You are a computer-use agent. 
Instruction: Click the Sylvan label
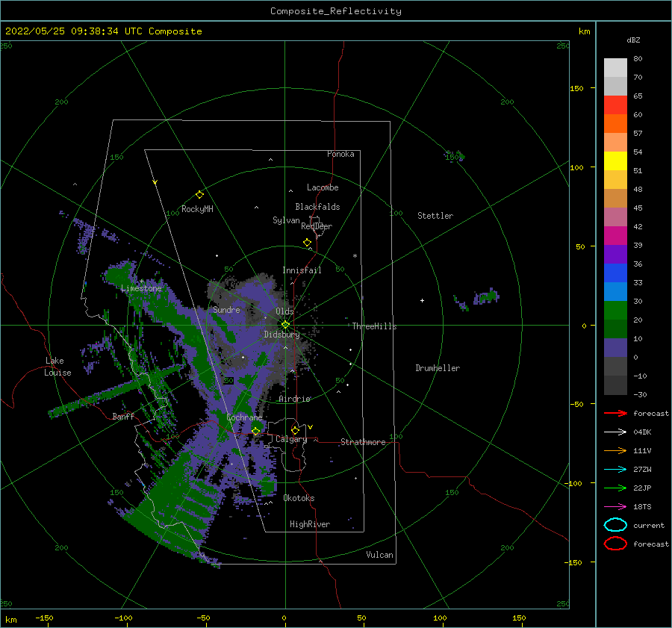(x=286, y=220)
